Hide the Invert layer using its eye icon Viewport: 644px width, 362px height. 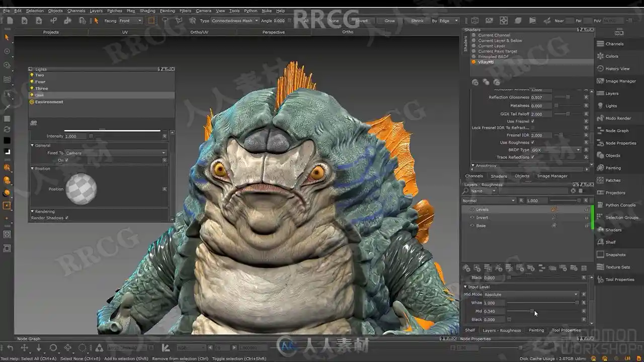[472, 218]
